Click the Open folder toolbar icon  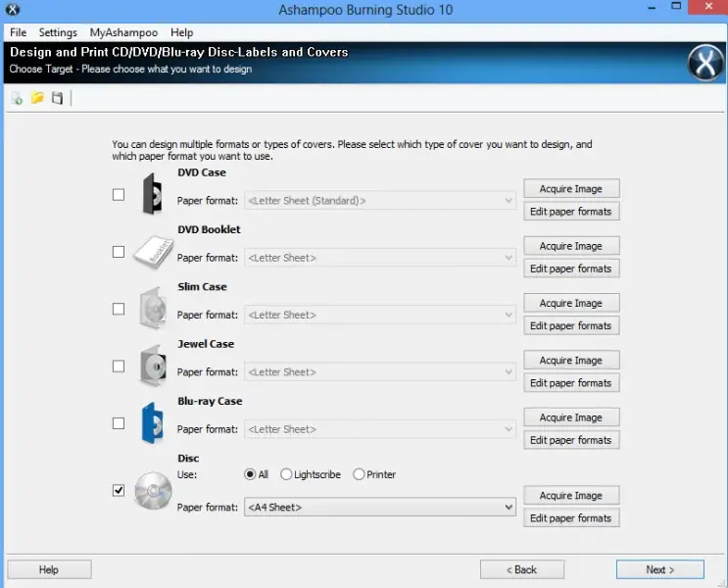(x=37, y=98)
